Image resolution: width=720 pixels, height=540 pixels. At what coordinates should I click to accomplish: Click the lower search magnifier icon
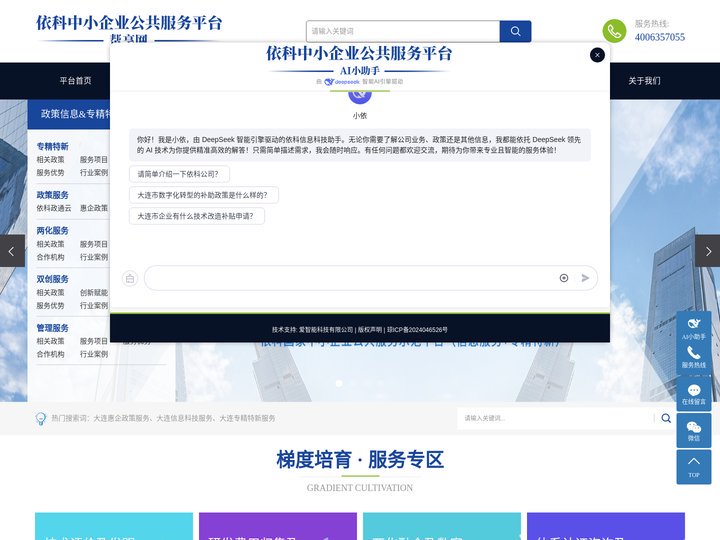pos(666,418)
